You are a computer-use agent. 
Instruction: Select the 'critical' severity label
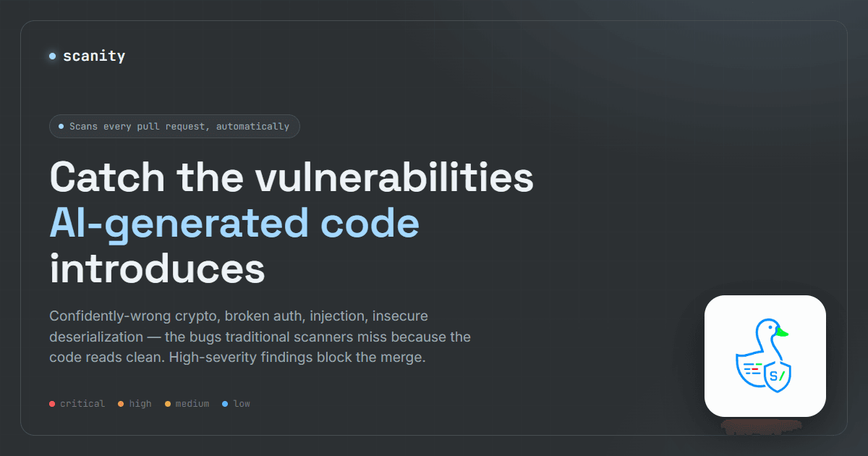(82, 404)
